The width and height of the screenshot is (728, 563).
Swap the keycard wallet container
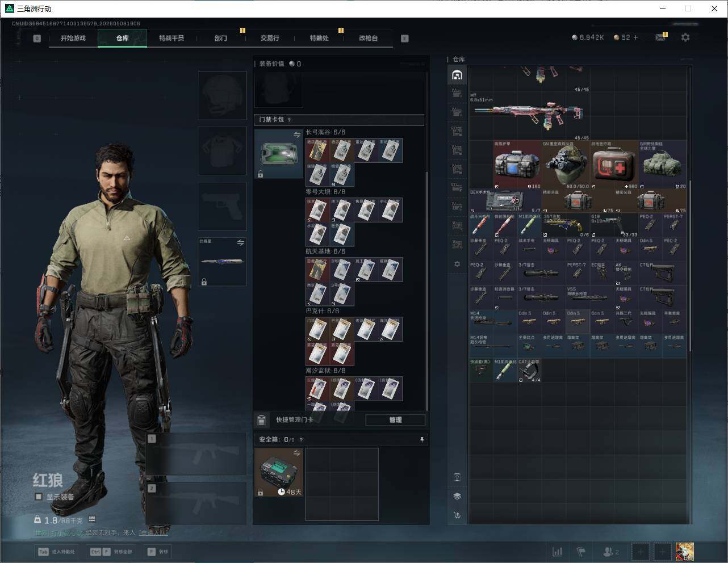(296, 135)
